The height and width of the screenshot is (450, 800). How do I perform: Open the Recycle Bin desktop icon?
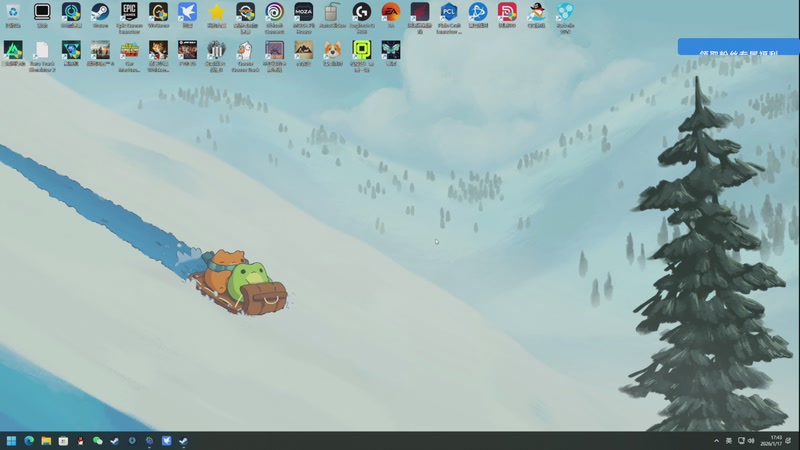(x=13, y=14)
